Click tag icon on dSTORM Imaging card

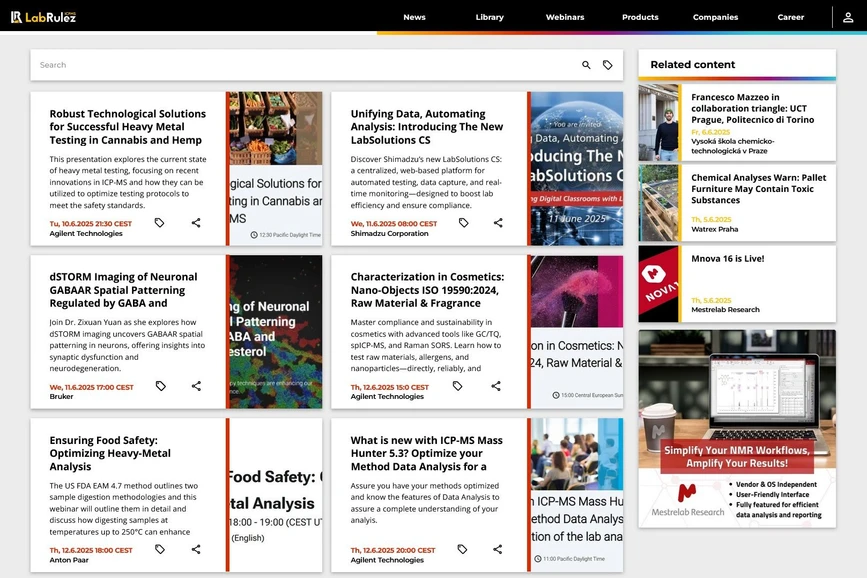pyautogui.click(x=160, y=386)
